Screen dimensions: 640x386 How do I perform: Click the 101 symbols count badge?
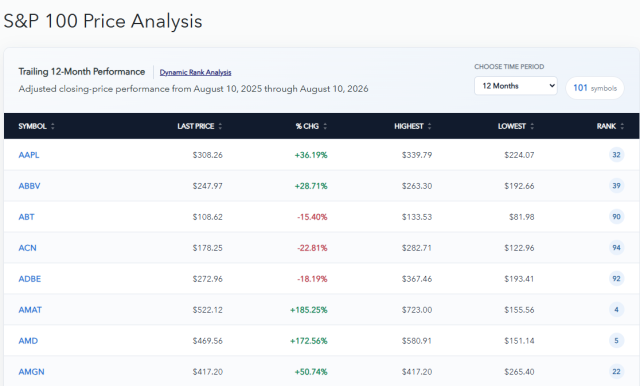(x=595, y=88)
